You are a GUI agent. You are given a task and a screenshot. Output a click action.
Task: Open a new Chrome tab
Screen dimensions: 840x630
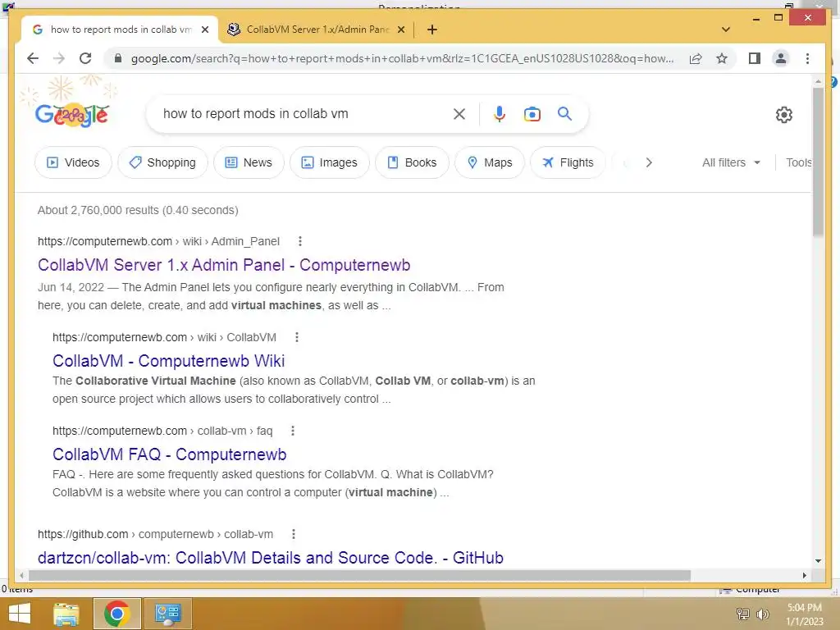[432, 30]
